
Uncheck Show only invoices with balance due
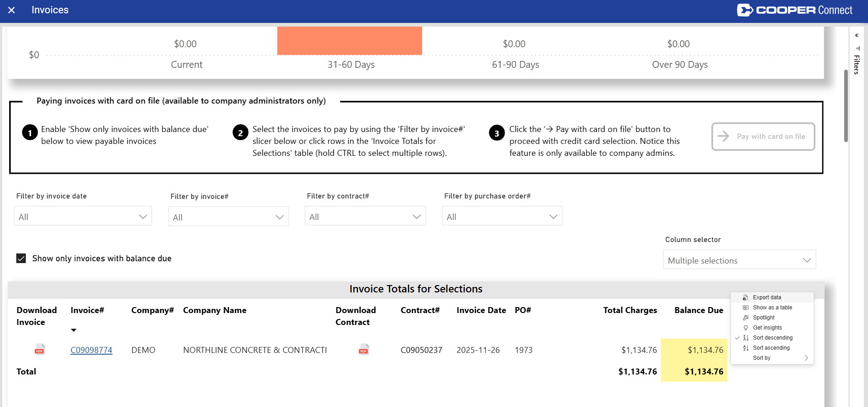tap(21, 258)
